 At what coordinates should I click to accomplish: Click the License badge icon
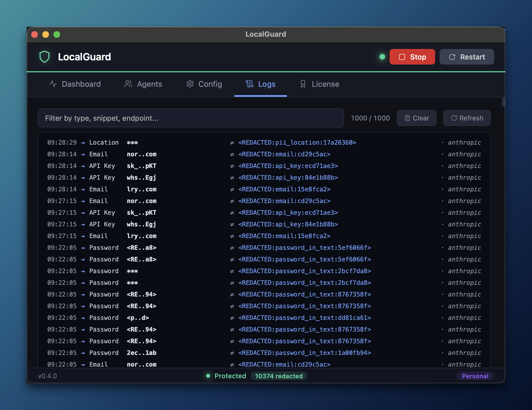click(x=303, y=84)
